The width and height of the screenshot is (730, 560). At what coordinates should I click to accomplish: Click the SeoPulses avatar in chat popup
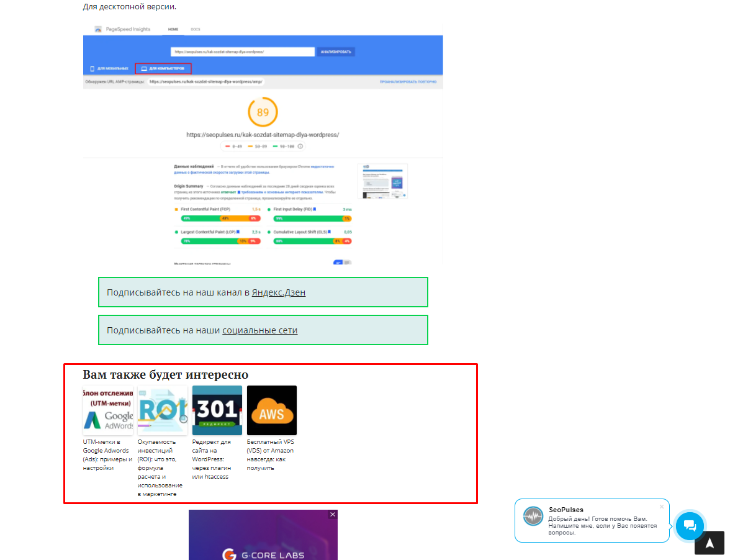[533, 517]
